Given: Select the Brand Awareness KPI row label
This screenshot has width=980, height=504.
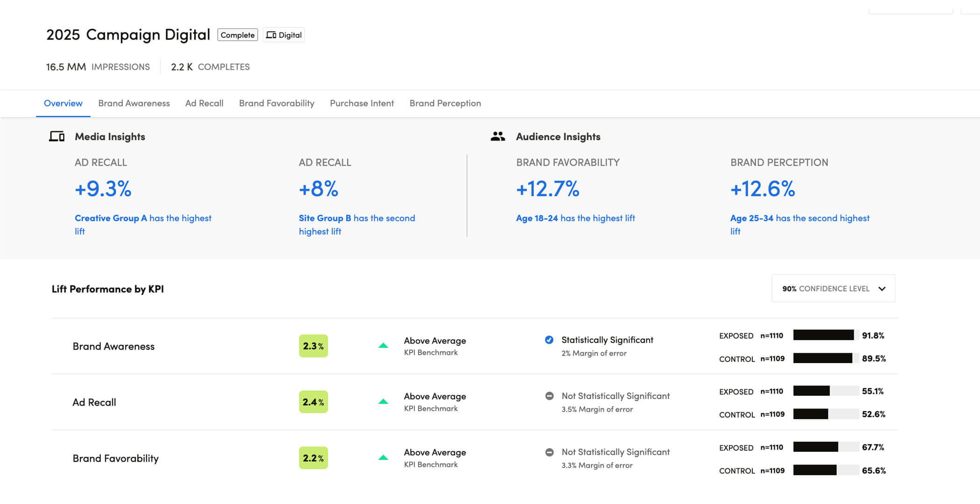Looking at the screenshot, I should (x=113, y=346).
